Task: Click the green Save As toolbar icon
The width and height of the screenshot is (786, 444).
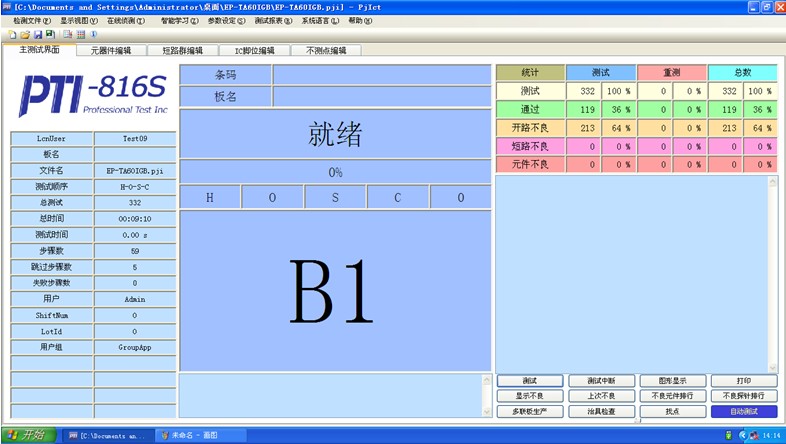Action: click(x=51, y=34)
